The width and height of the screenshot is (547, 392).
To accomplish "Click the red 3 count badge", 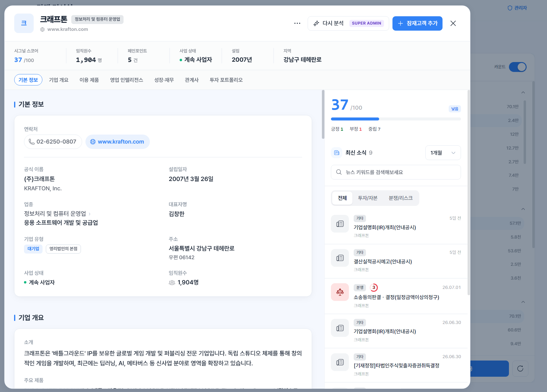I will (x=374, y=287).
